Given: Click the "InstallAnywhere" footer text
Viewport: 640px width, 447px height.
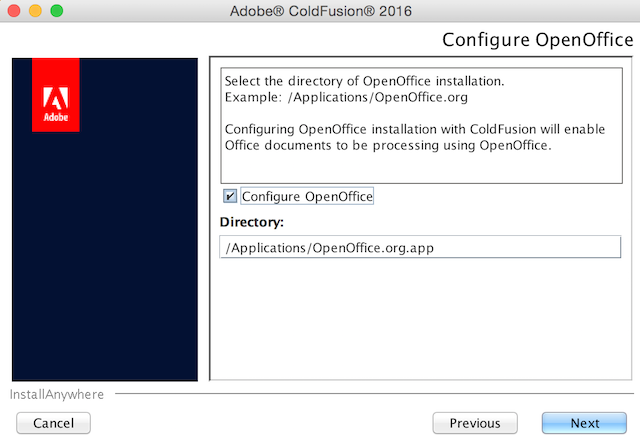Looking at the screenshot, I should click(57, 394).
